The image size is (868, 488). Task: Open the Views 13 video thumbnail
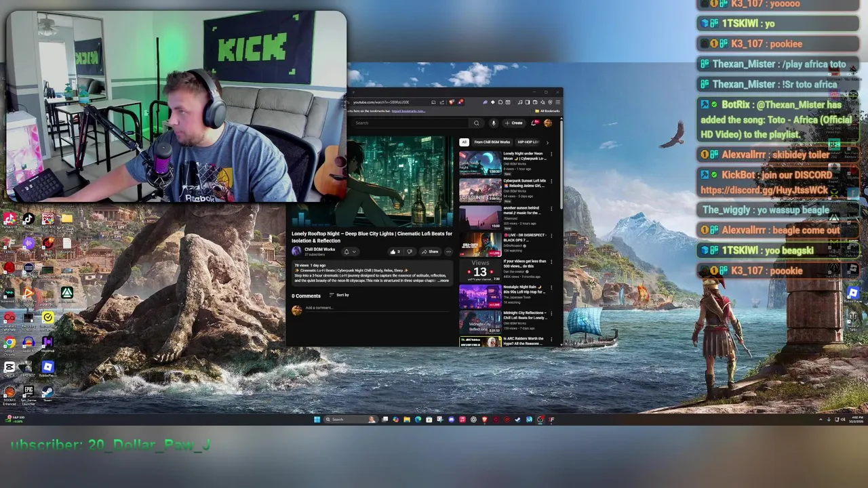(480, 271)
